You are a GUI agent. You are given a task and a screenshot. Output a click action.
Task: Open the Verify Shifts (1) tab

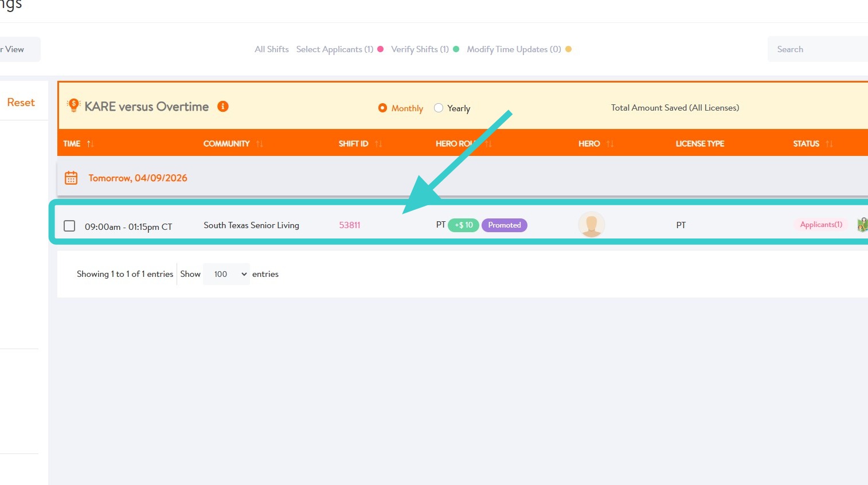420,49
